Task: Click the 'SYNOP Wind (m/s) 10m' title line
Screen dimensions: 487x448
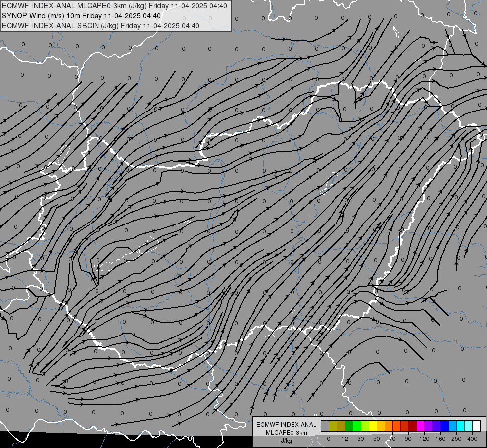Action: [x=82, y=16]
